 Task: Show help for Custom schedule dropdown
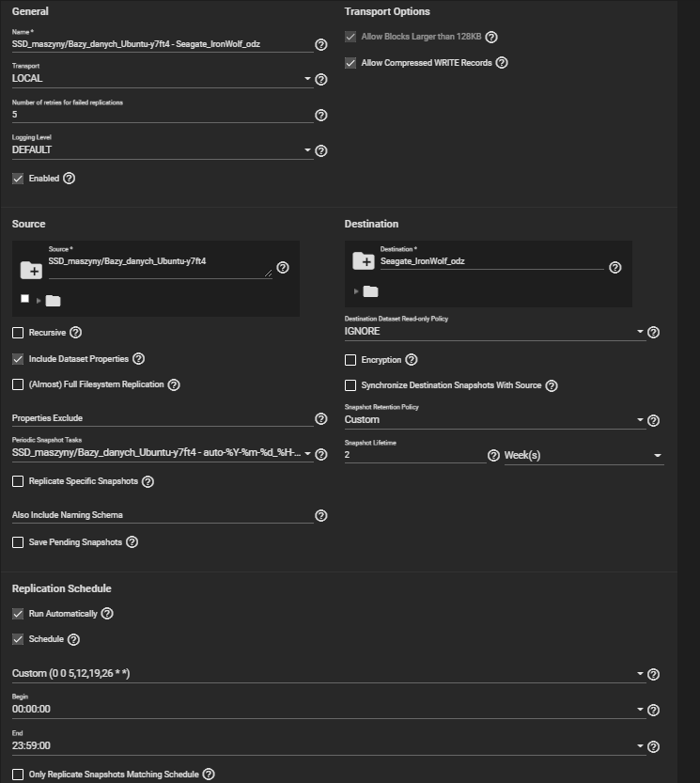pos(653,675)
